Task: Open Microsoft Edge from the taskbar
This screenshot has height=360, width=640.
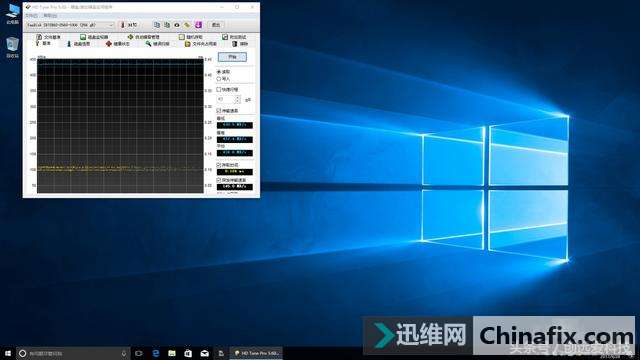Action: 156,353
